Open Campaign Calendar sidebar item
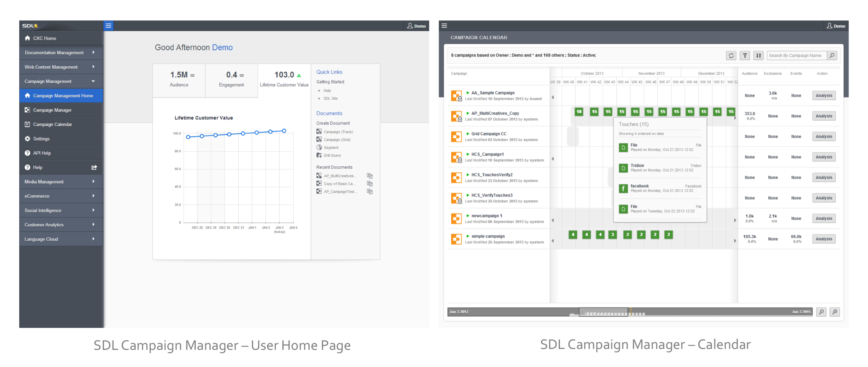This screenshot has width=868, height=367. 61,124
